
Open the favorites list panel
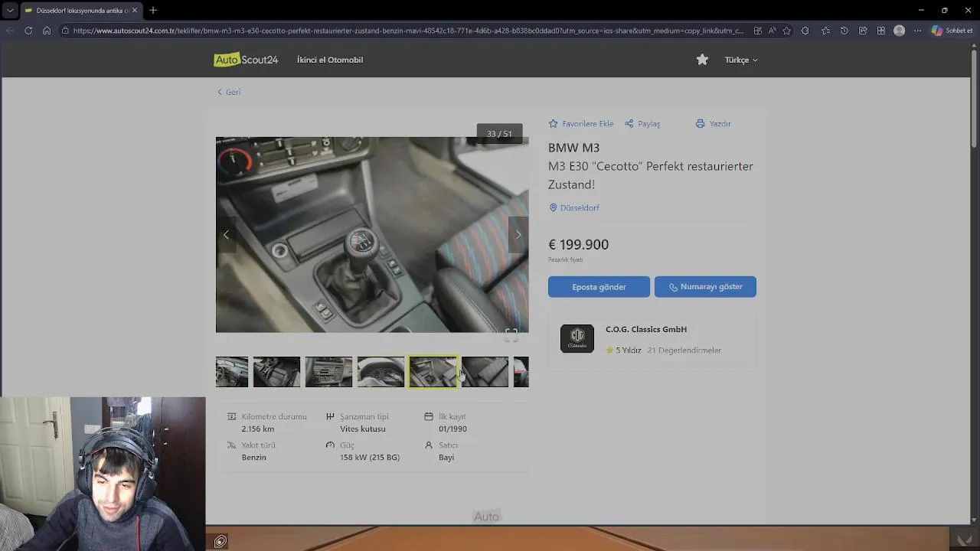click(825, 31)
